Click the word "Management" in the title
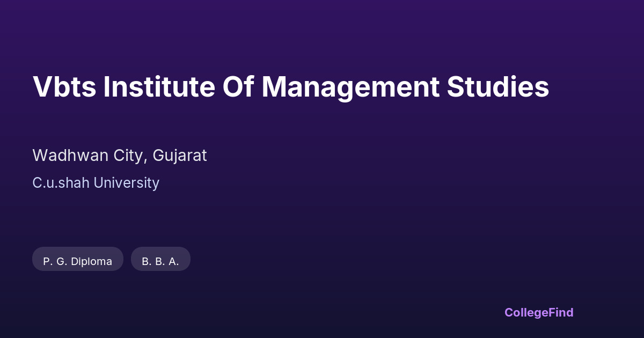This screenshot has height=338, width=644. (350, 87)
